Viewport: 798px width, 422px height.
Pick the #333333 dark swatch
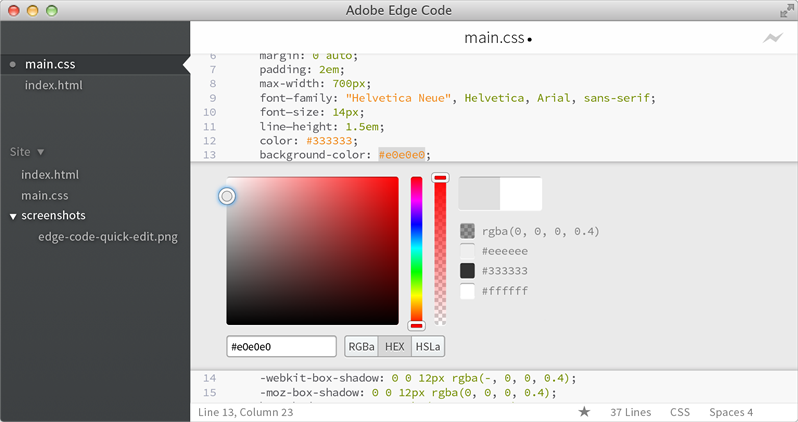[x=467, y=271]
